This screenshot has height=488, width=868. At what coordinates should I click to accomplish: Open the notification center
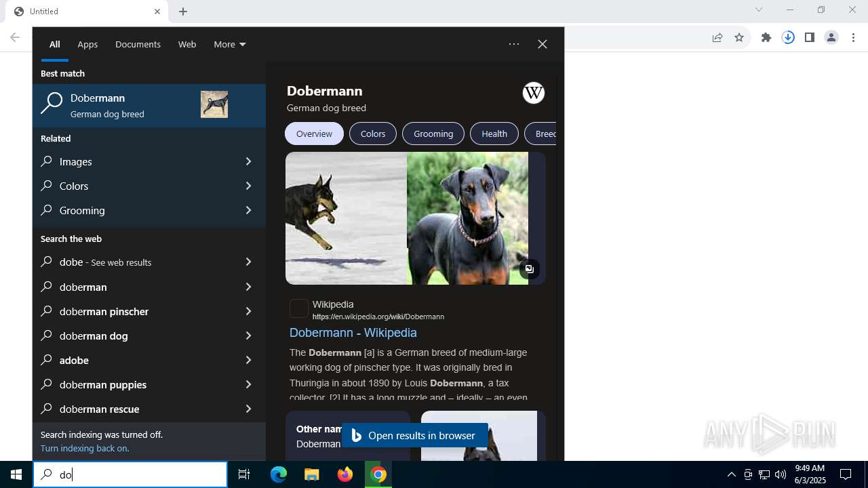(846, 474)
